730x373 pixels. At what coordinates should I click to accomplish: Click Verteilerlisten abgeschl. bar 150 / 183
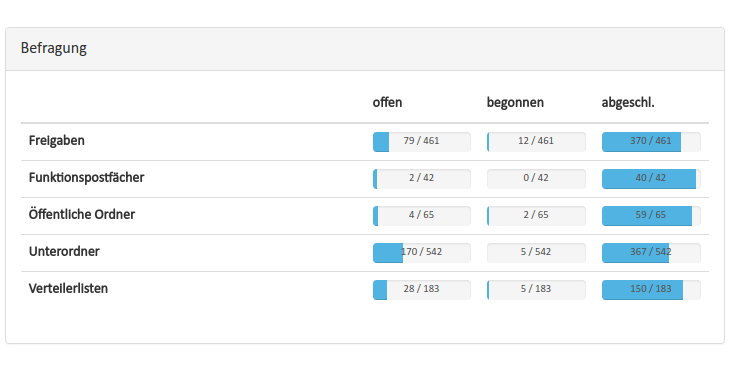651,290
